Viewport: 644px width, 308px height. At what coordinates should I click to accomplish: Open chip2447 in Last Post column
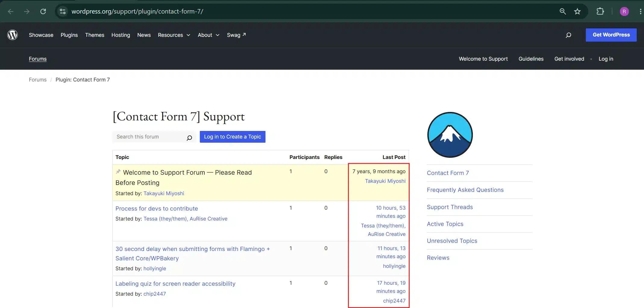tap(394, 301)
